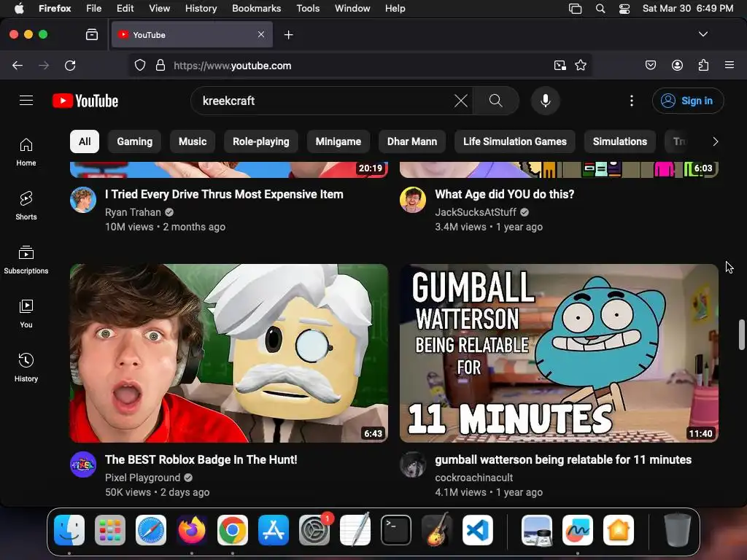Bookmark this page with star

581,65
